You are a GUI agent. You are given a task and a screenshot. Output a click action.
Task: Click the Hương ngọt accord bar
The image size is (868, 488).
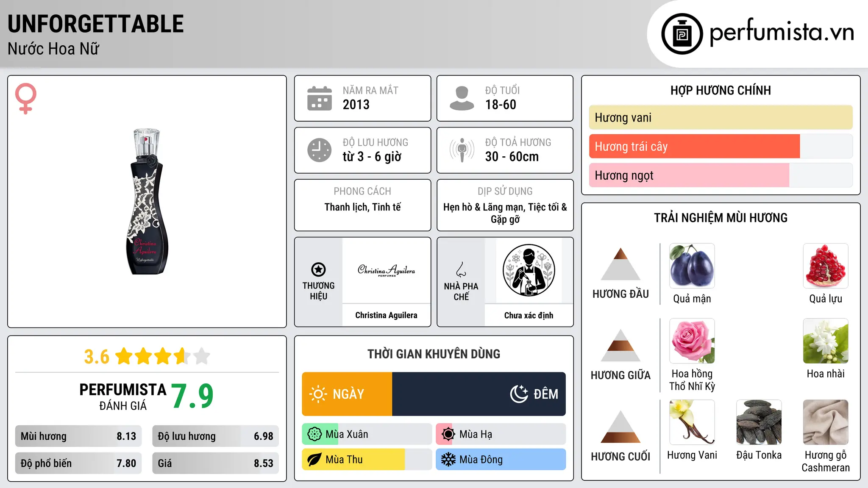[x=721, y=175]
